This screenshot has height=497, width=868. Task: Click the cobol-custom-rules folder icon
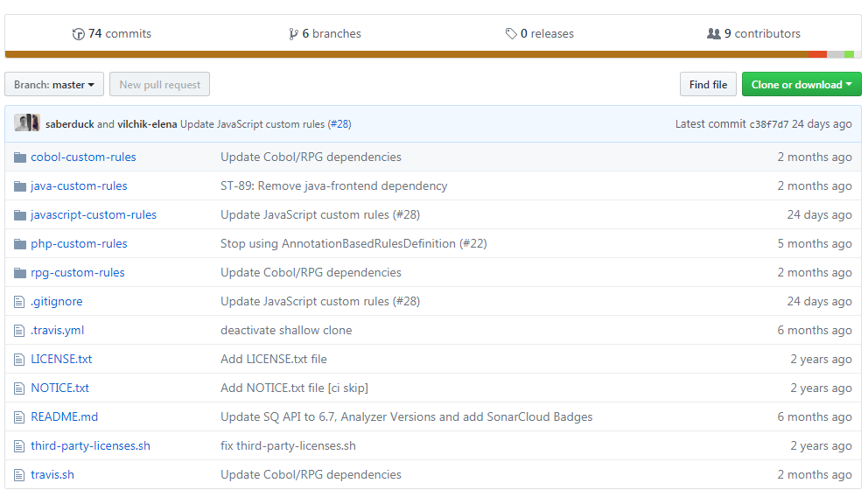[20, 157]
